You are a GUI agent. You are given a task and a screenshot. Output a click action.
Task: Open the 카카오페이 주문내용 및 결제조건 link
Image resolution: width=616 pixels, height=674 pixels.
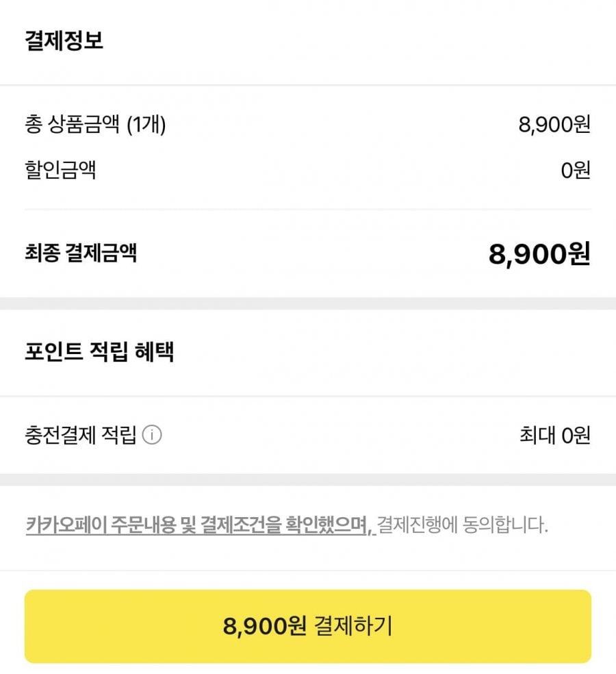tap(200, 526)
